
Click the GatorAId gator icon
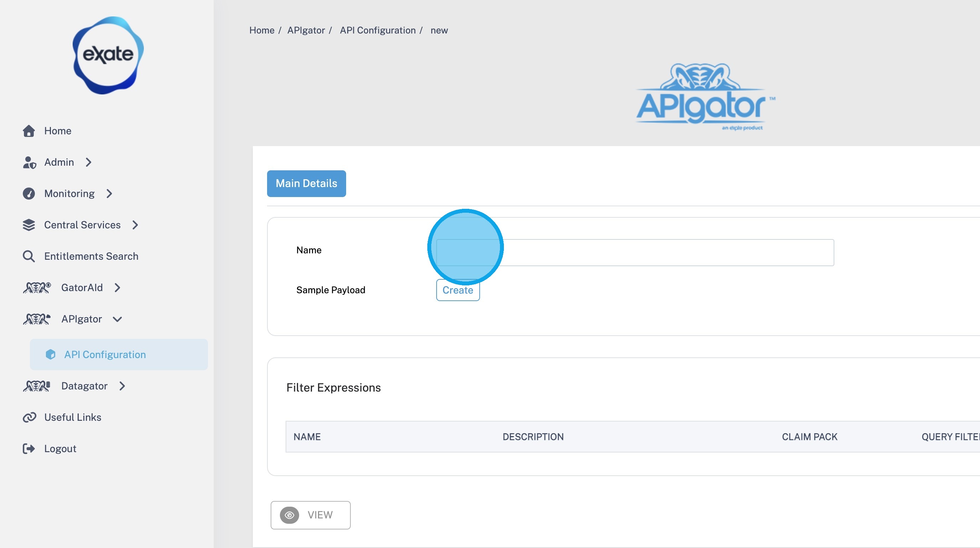37,288
